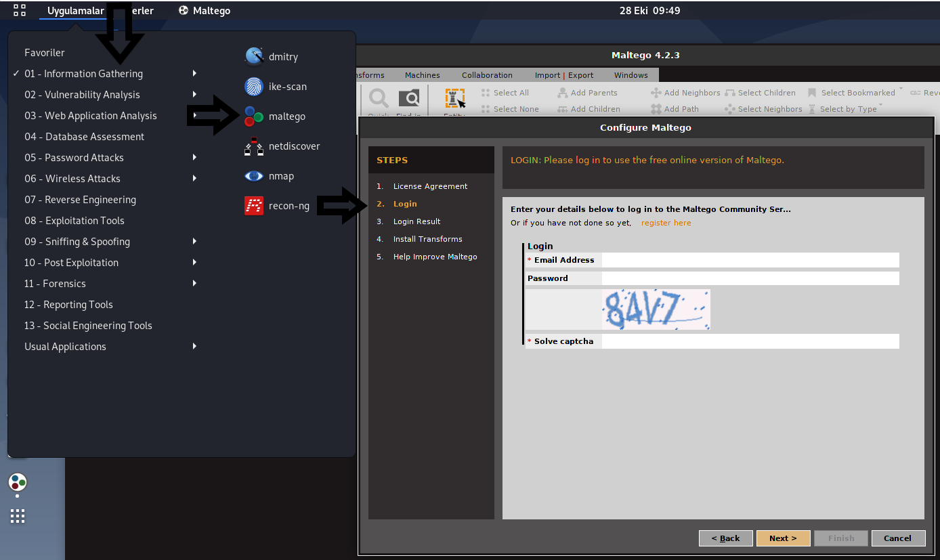Launch dmitry via its wand icon

click(x=254, y=57)
